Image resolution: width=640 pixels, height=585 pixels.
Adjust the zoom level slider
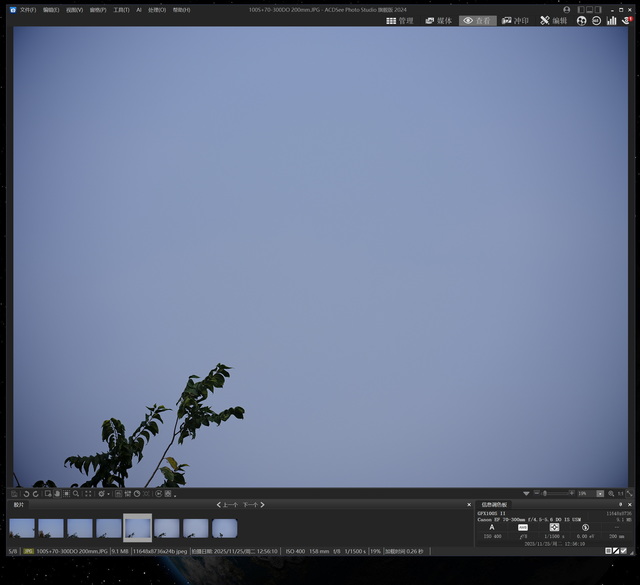point(545,494)
